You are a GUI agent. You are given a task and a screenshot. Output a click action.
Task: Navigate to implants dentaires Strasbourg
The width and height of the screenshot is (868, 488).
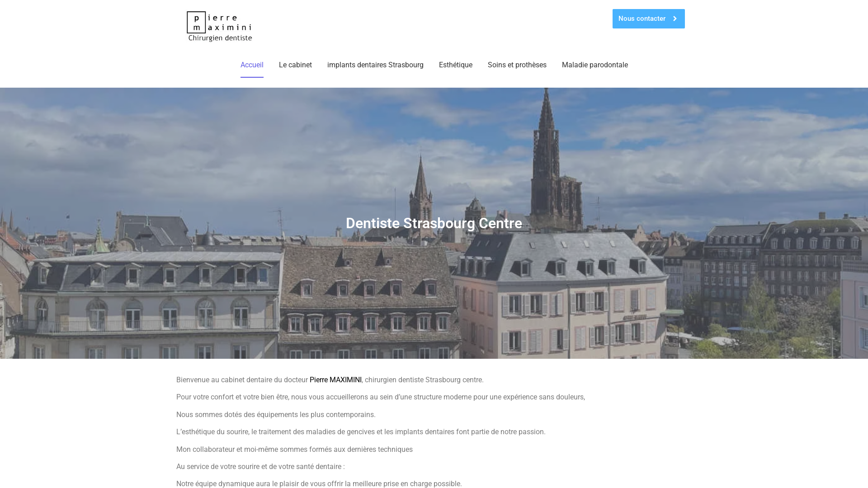click(x=375, y=65)
